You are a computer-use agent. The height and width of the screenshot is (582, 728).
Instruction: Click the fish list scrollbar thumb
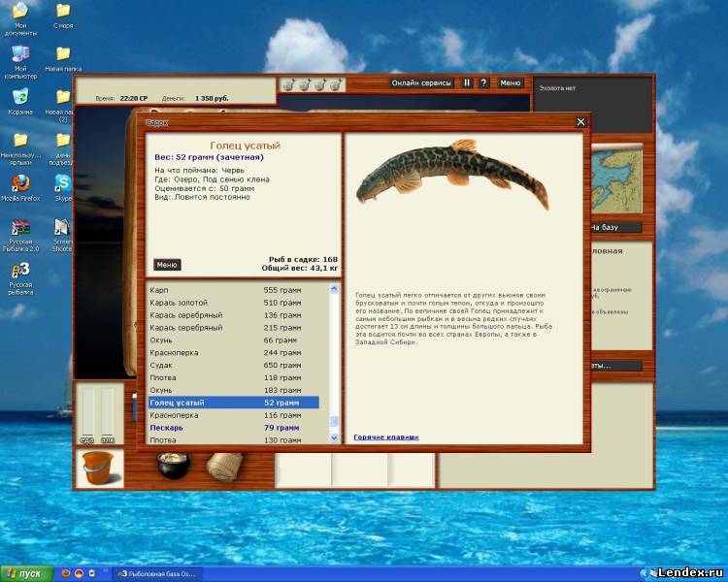point(334,421)
